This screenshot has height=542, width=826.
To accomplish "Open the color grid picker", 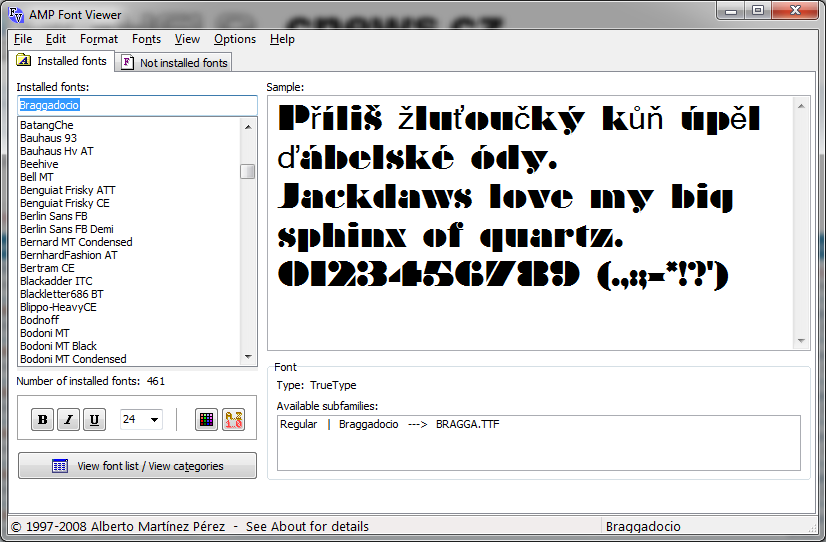I will coord(206,420).
